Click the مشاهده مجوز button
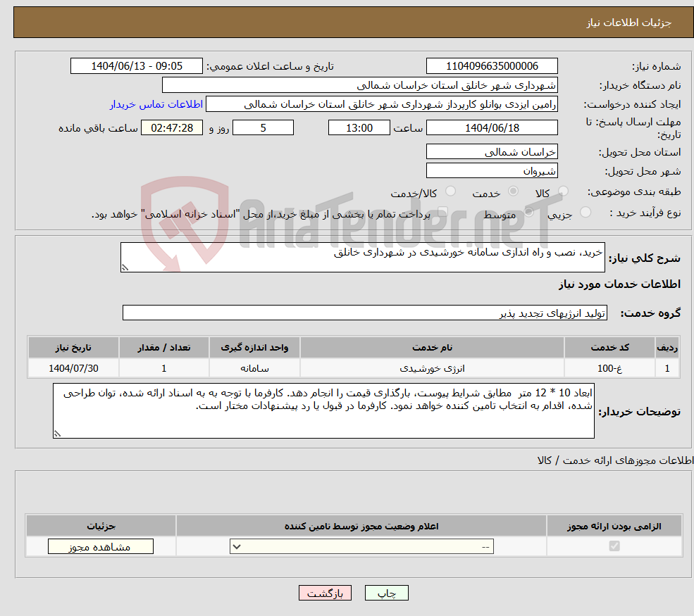This screenshot has height=616, width=694. [x=101, y=546]
